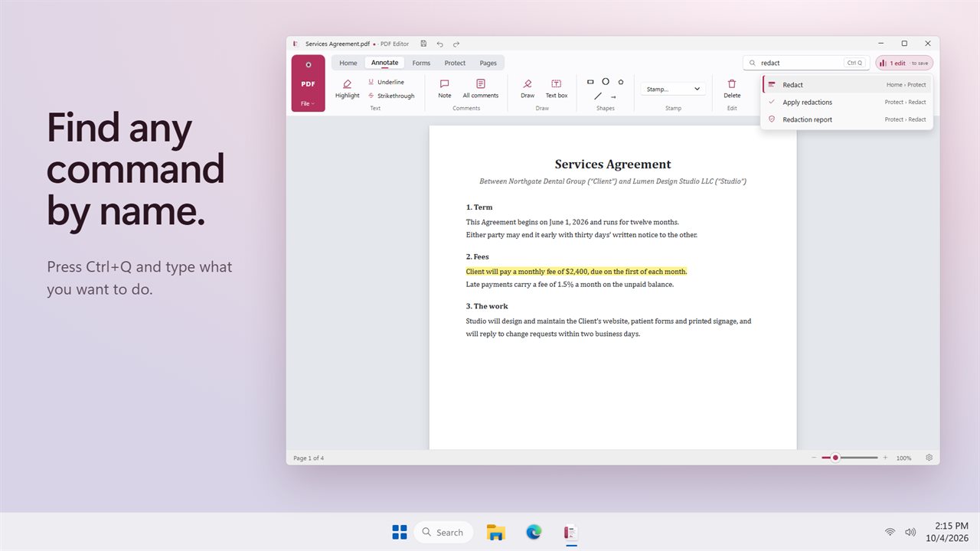Click the 1 edit to save button
The height and width of the screenshot is (551, 980).
904,63
